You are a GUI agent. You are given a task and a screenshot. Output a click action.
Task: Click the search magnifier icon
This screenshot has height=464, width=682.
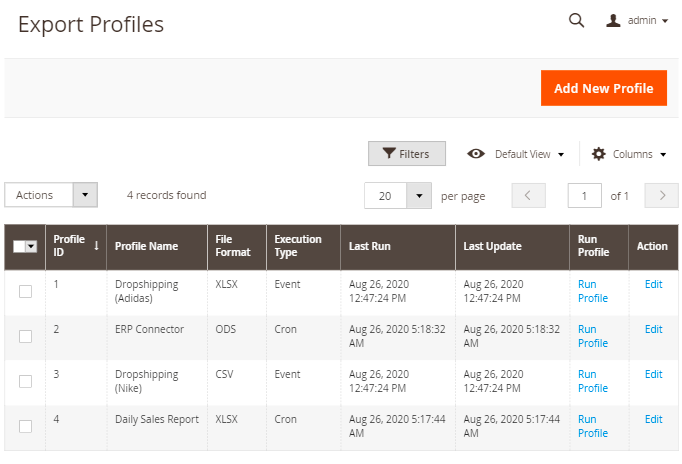click(576, 20)
